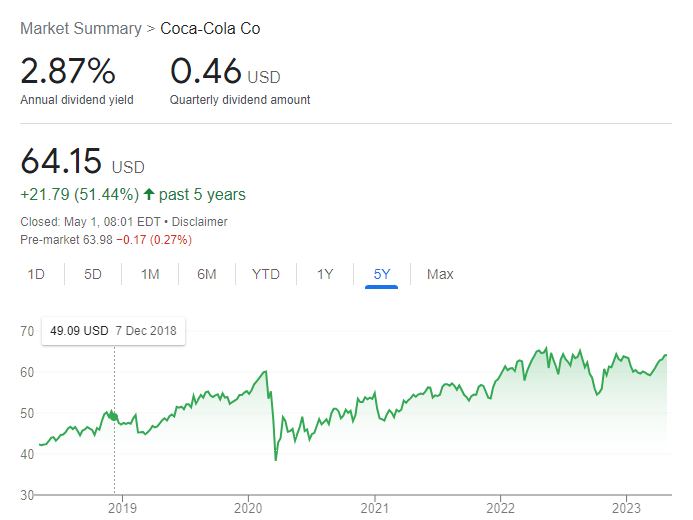View full history with Max tab
Image resolution: width=693 pixels, height=520 pixels.
(x=440, y=274)
